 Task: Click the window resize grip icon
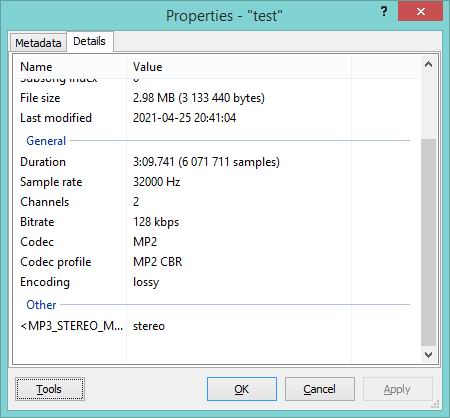pyautogui.click(x=435, y=404)
